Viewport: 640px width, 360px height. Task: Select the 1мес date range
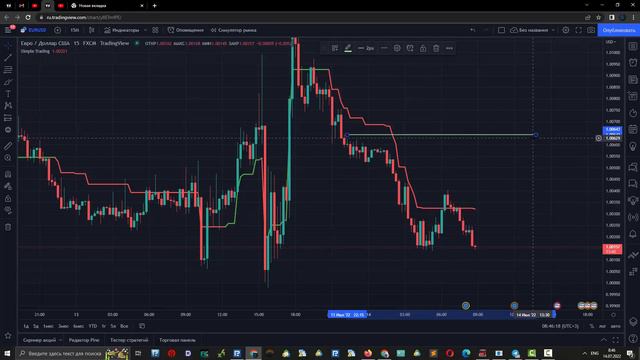[48, 326]
